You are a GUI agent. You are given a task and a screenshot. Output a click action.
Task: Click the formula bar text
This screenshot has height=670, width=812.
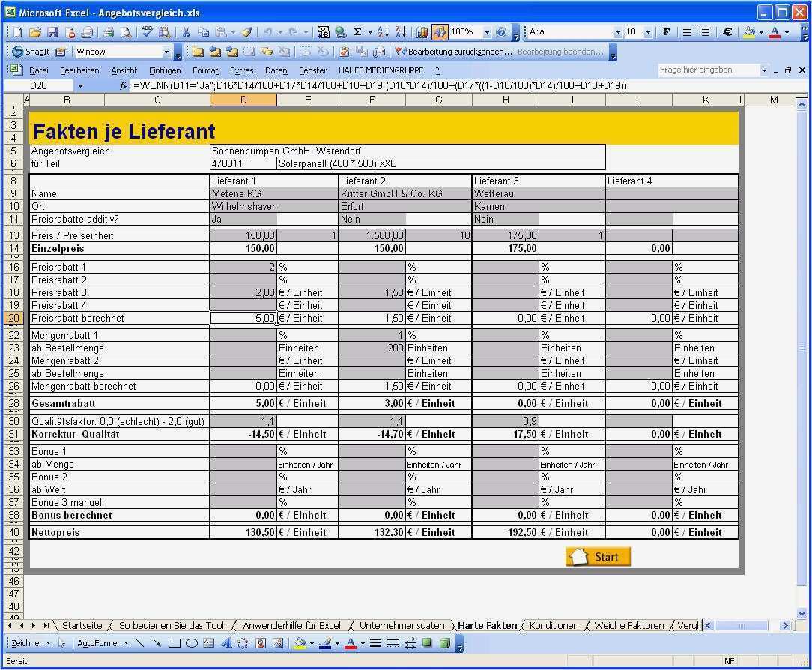coord(380,86)
